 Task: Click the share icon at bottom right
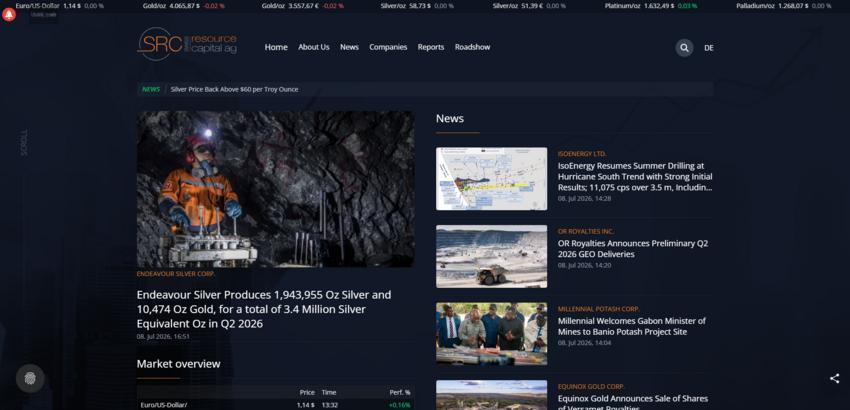pyautogui.click(x=834, y=379)
